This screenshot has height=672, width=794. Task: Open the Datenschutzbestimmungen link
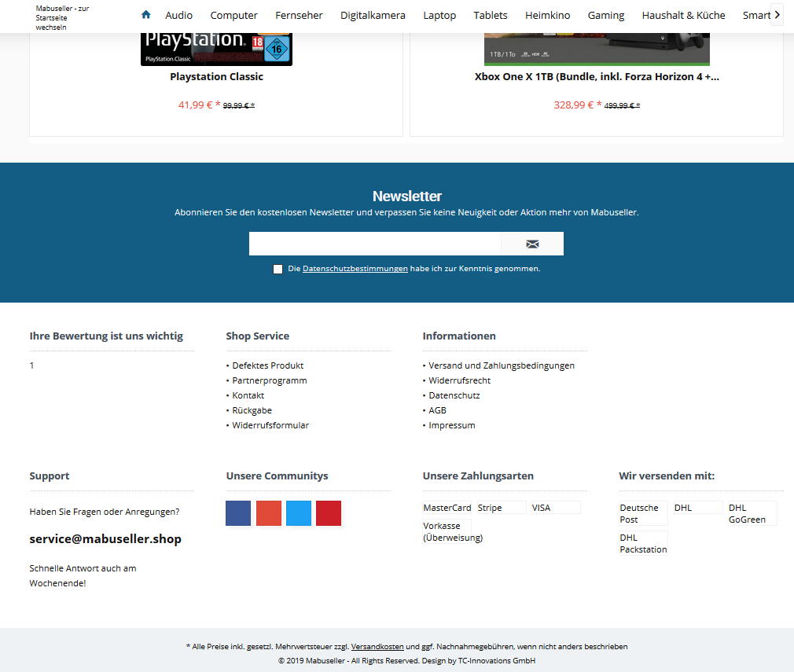coord(355,268)
